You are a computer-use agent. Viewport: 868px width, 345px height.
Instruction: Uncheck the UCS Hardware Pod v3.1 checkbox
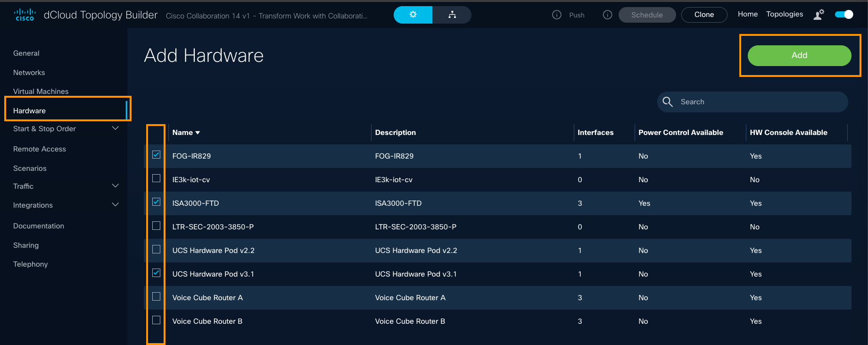tap(157, 273)
